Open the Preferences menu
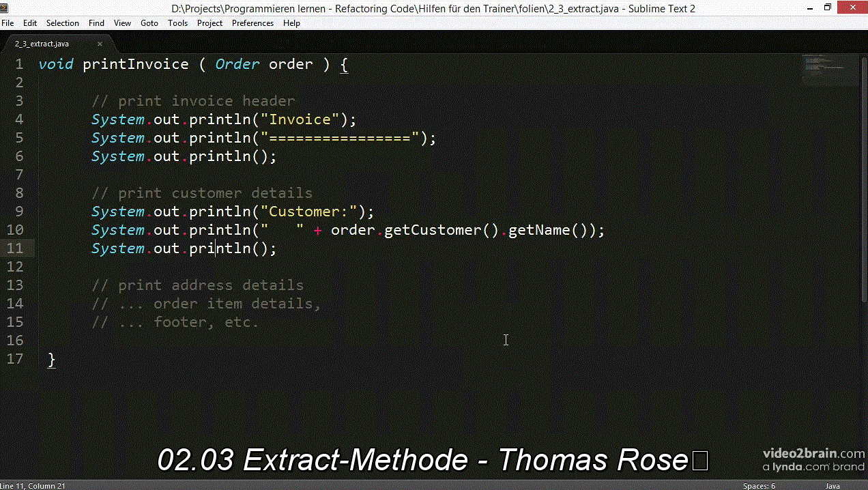868x490 pixels. 252,23
